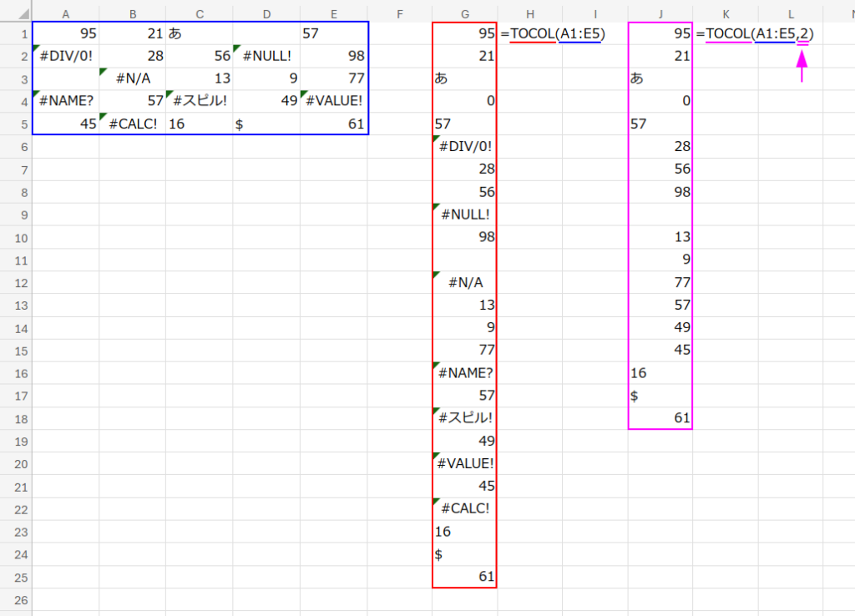
Task: Select row 26 header
Action: coord(15,599)
